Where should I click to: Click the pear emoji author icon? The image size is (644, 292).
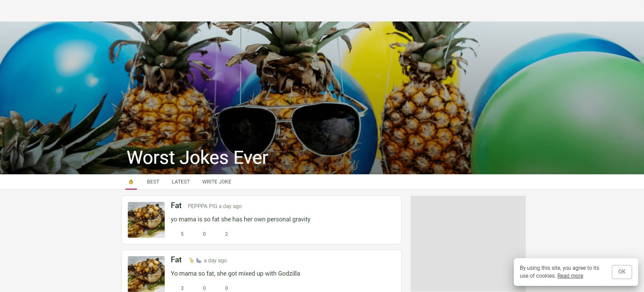[191, 260]
